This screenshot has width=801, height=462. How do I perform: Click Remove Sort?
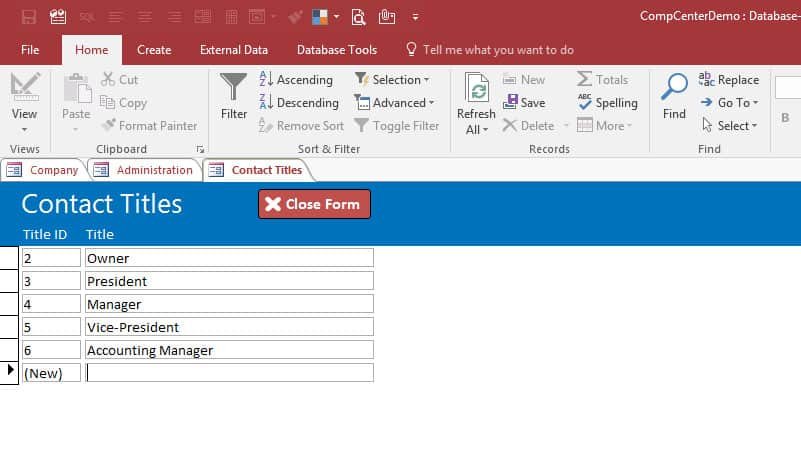[301, 126]
